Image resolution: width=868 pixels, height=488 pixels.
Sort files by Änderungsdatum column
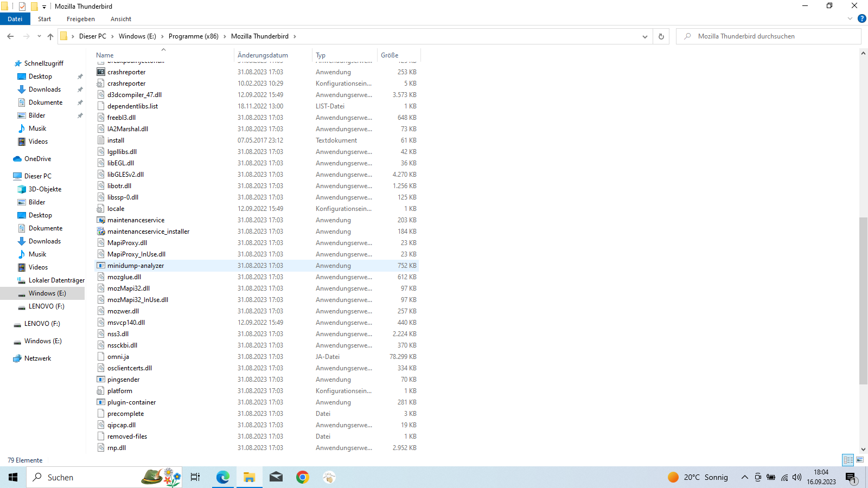pyautogui.click(x=273, y=55)
